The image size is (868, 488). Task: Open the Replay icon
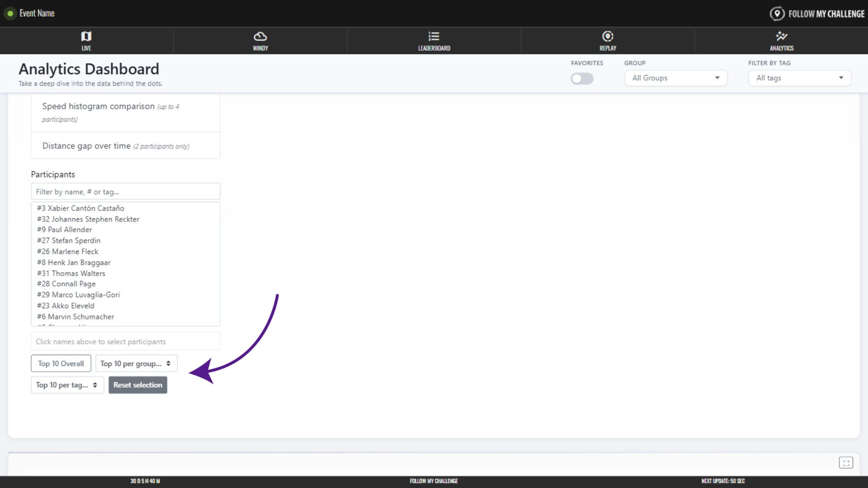pos(608,36)
